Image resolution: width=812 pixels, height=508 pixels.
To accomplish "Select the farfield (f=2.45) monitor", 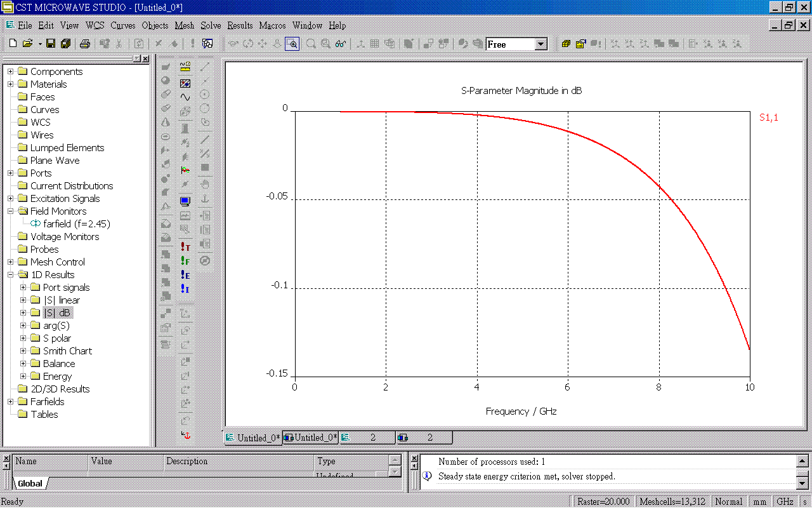I will tap(77, 224).
